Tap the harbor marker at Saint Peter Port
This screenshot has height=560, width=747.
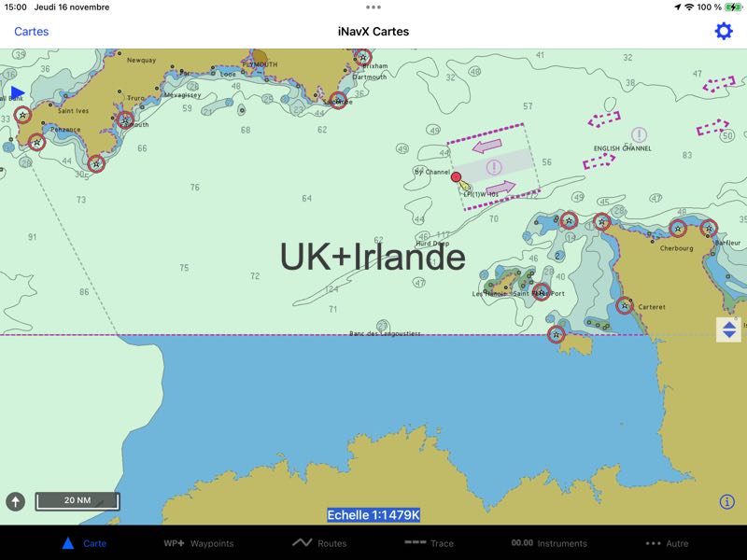tap(542, 292)
